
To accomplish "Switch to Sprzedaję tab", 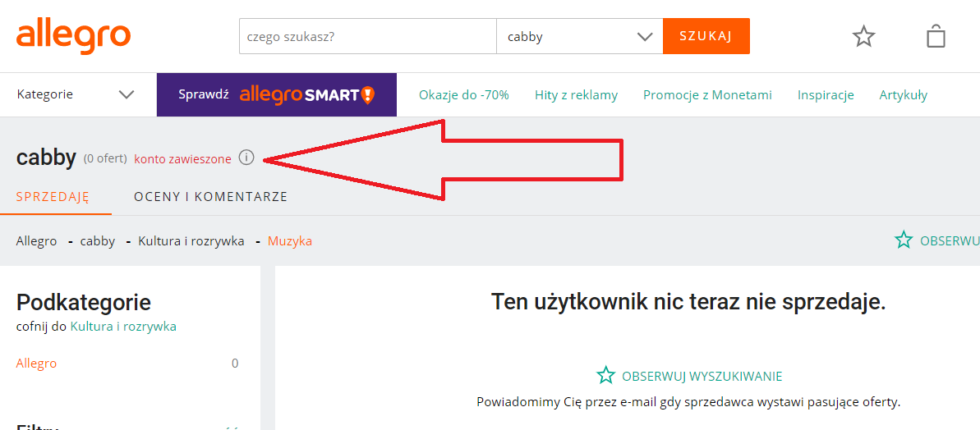I will click(x=53, y=197).
